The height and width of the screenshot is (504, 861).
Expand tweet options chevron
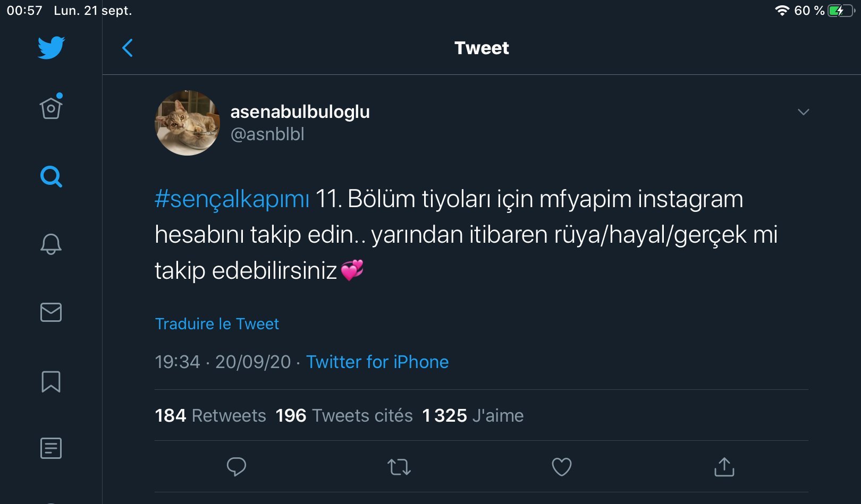(x=803, y=112)
